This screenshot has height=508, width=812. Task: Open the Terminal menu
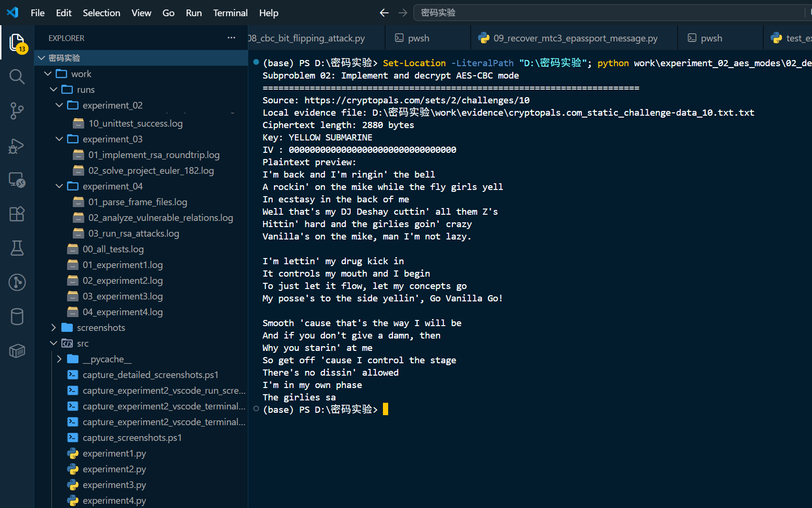tap(230, 13)
